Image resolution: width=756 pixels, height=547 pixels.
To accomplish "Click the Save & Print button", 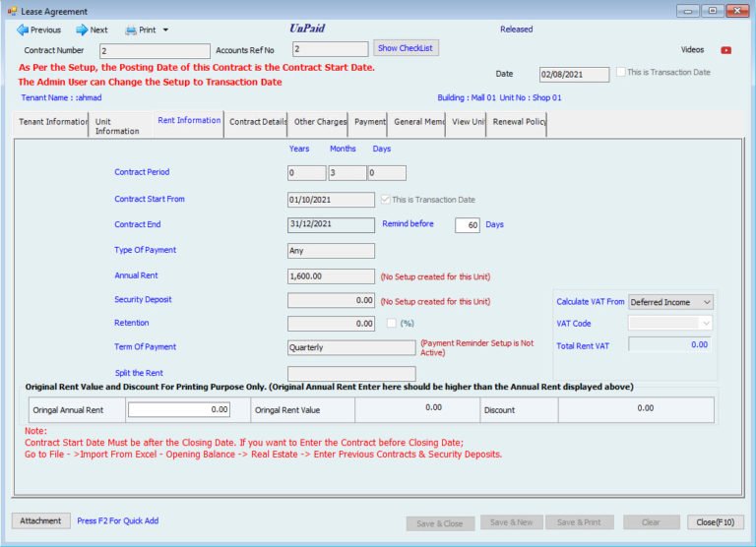I will tap(579, 522).
